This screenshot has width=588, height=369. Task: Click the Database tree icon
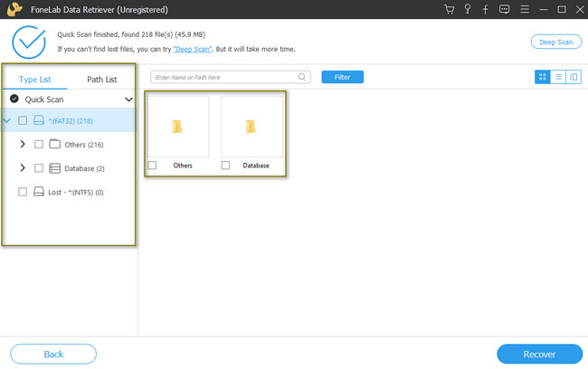tap(55, 168)
